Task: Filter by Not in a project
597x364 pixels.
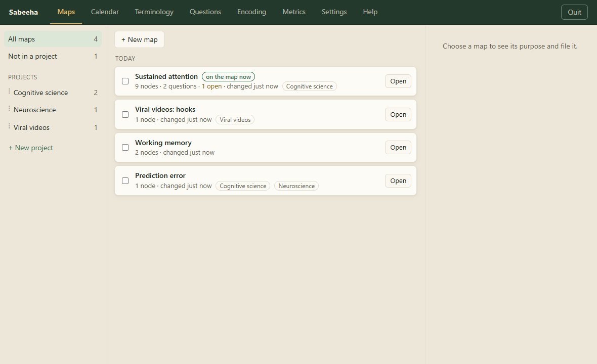Action: (53, 56)
